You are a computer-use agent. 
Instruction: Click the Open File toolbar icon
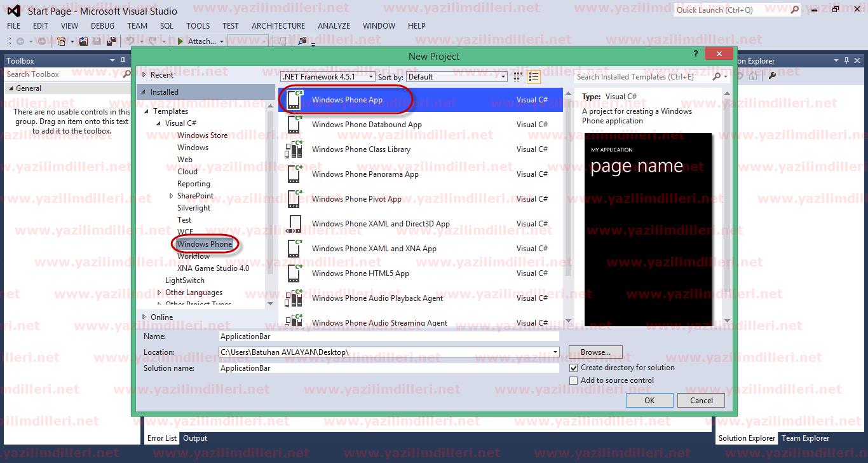[84, 41]
